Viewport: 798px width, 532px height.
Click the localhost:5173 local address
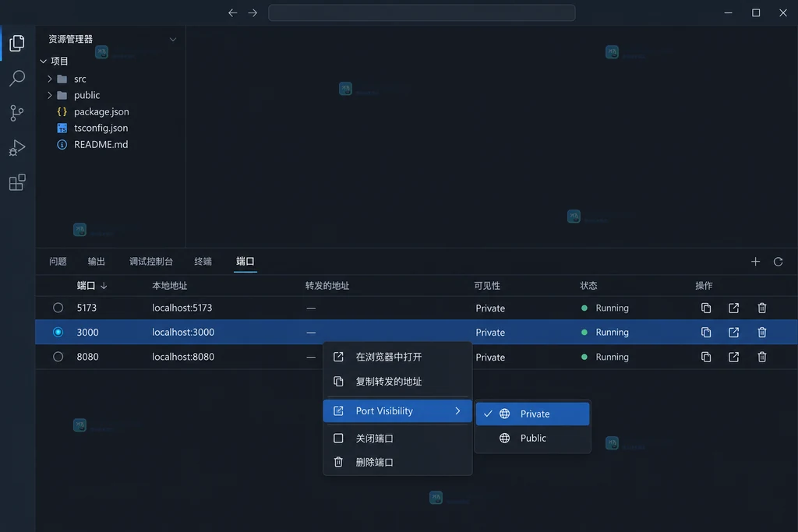tap(182, 308)
